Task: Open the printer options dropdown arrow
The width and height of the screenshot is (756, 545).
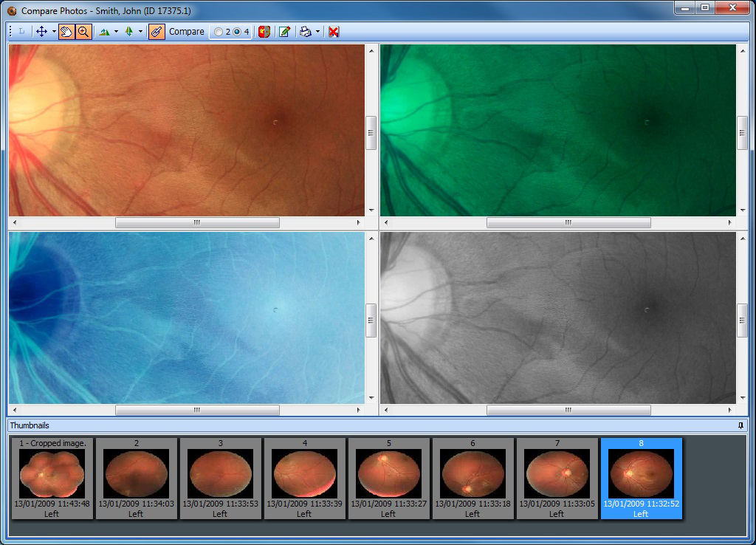Action: point(317,32)
